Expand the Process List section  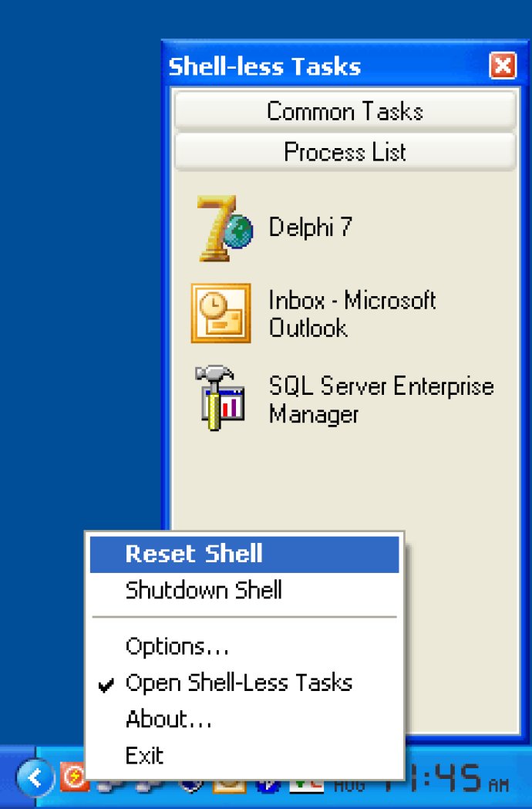(345, 152)
